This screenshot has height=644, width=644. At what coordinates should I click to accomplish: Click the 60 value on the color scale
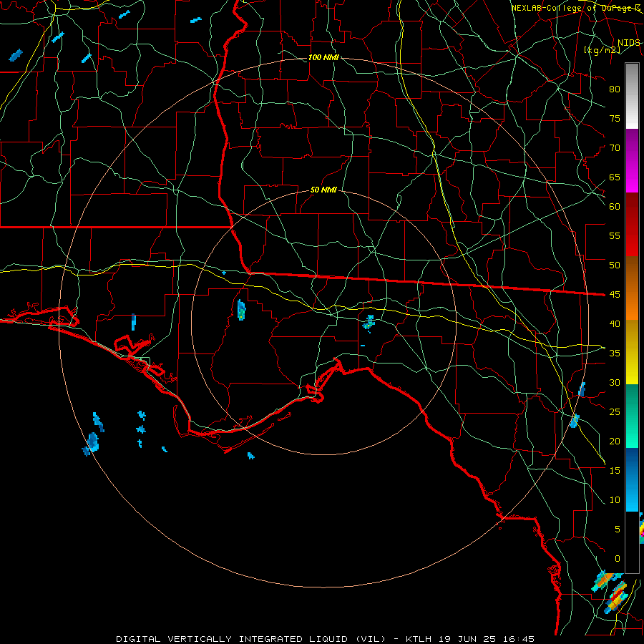coord(615,207)
